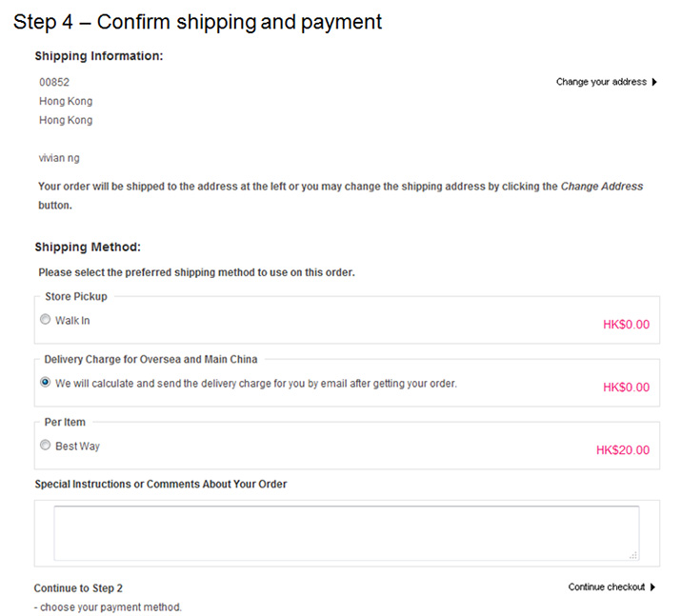Click the Per Item group legend
This screenshot has width=681, height=616.
(65, 422)
